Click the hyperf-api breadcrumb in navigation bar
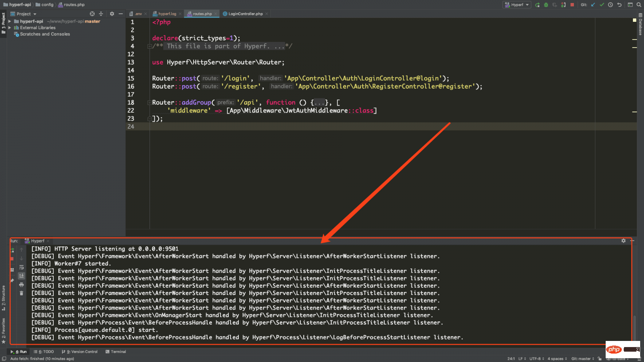 [x=17, y=5]
